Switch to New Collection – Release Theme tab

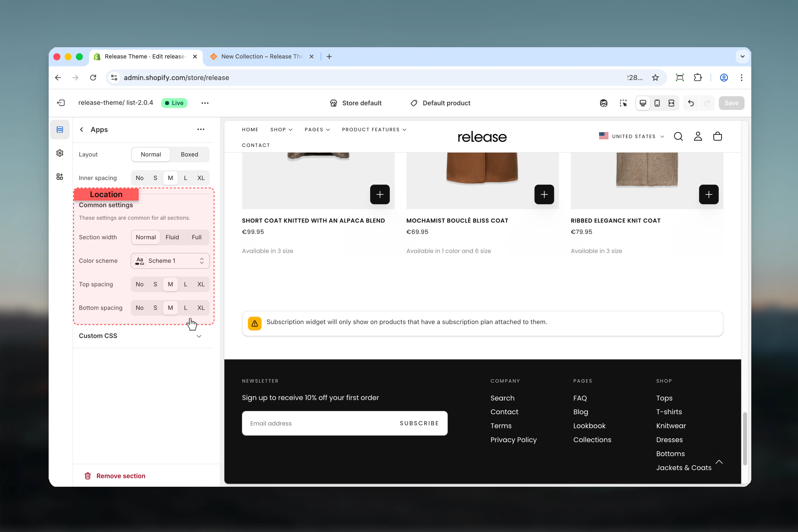tap(262, 57)
